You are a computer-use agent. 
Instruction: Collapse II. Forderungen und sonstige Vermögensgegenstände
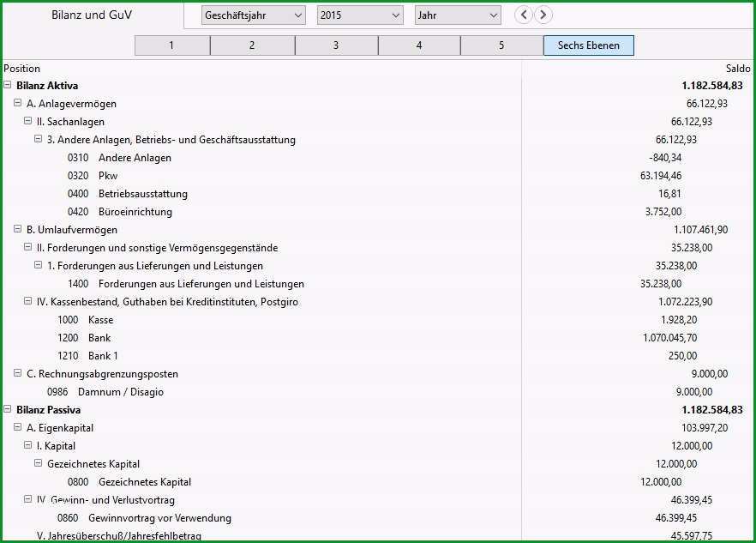click(x=28, y=247)
